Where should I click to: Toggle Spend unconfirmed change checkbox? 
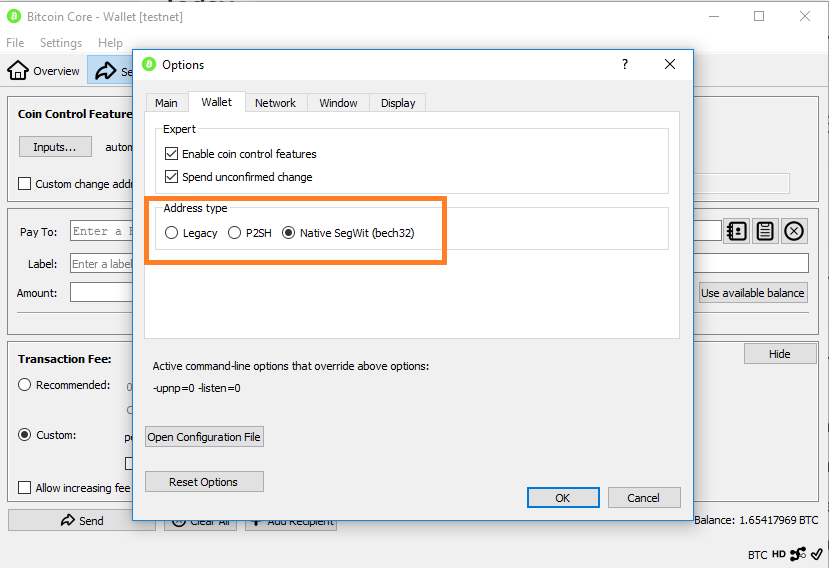[x=174, y=177]
